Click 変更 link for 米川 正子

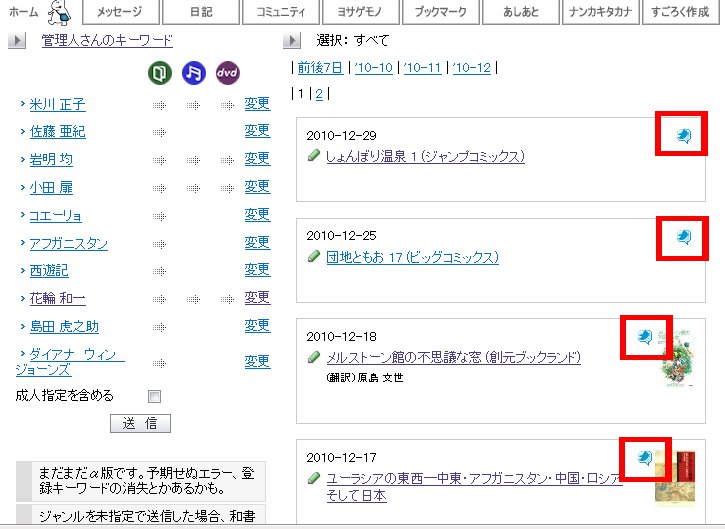tap(257, 103)
